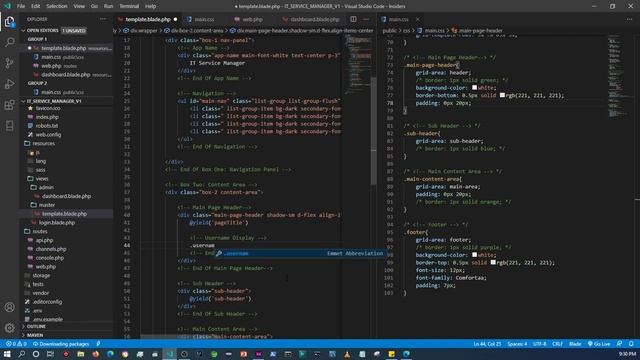Click Go Live in status bar

tap(599, 344)
